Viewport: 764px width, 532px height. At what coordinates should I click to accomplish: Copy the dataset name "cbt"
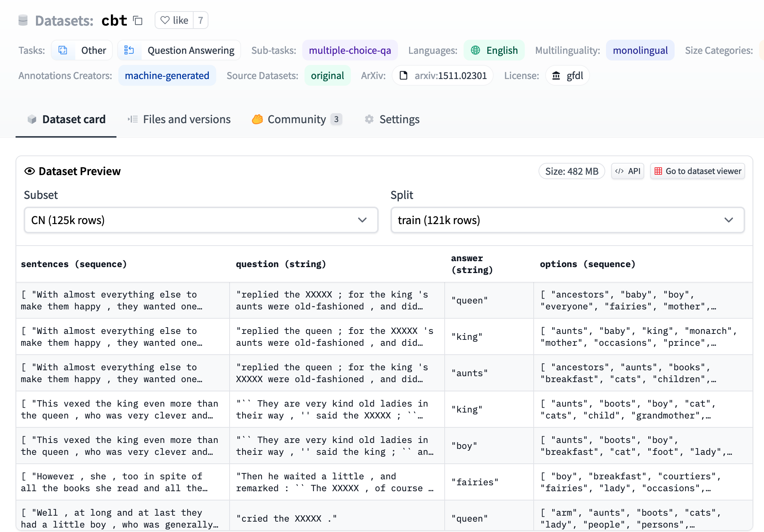coord(138,21)
